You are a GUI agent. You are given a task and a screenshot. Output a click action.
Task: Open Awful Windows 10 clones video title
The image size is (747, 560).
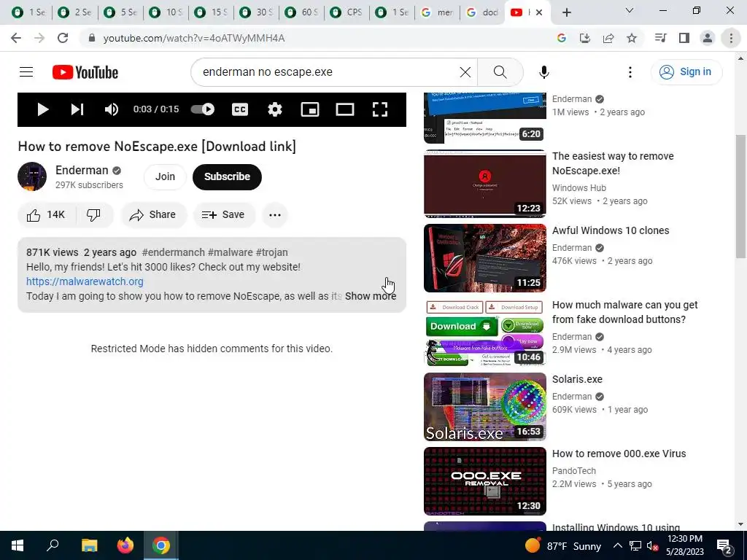tap(611, 230)
